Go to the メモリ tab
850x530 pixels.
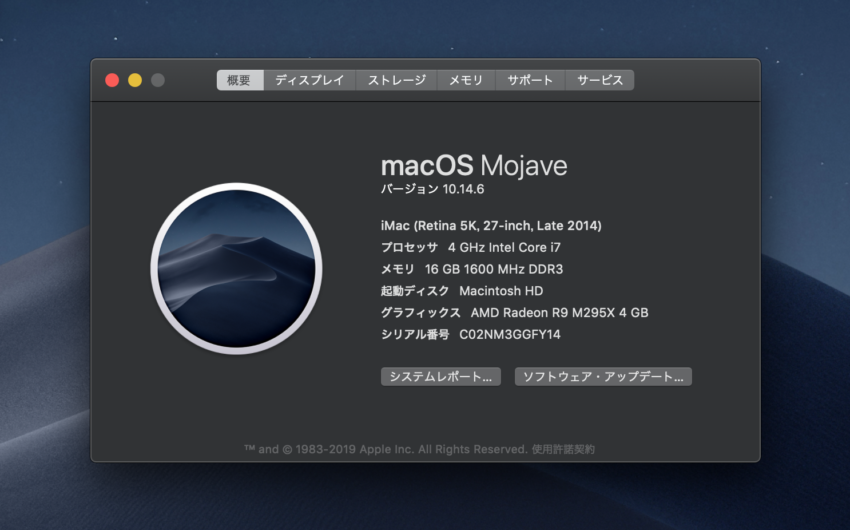tap(465, 80)
